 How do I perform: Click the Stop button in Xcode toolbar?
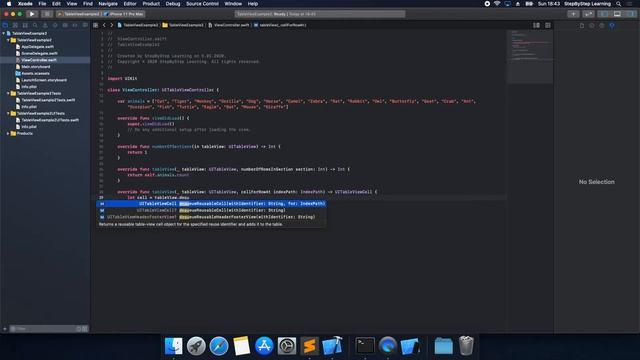tap(47, 14)
